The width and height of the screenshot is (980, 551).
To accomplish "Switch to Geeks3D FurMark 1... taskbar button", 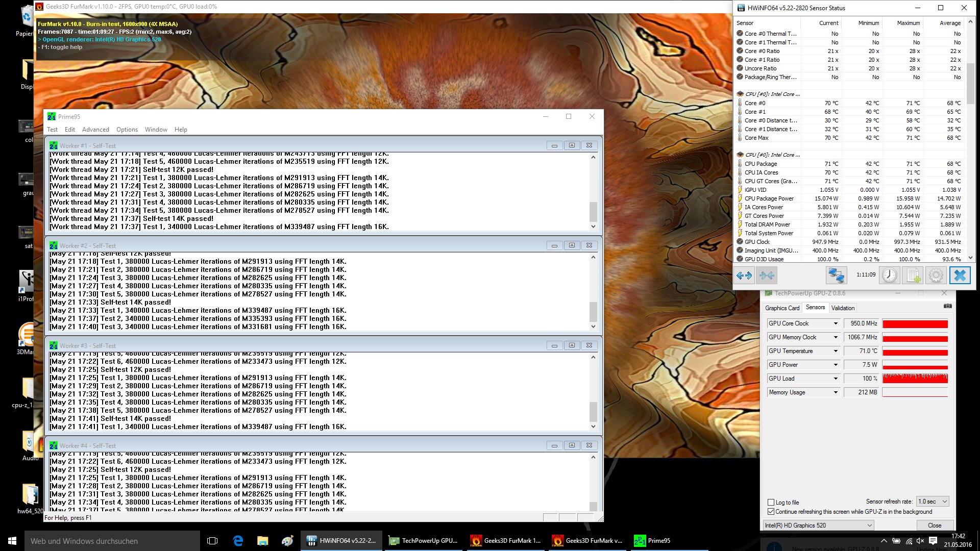I will (x=505, y=541).
